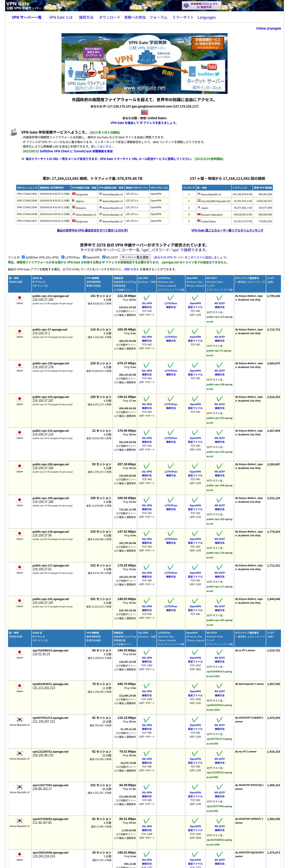Click the SSL-VPN checkmark for public-vpn-208

point(147,466)
